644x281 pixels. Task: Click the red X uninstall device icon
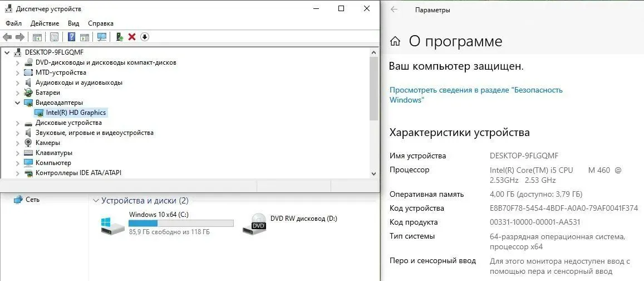[x=132, y=37]
